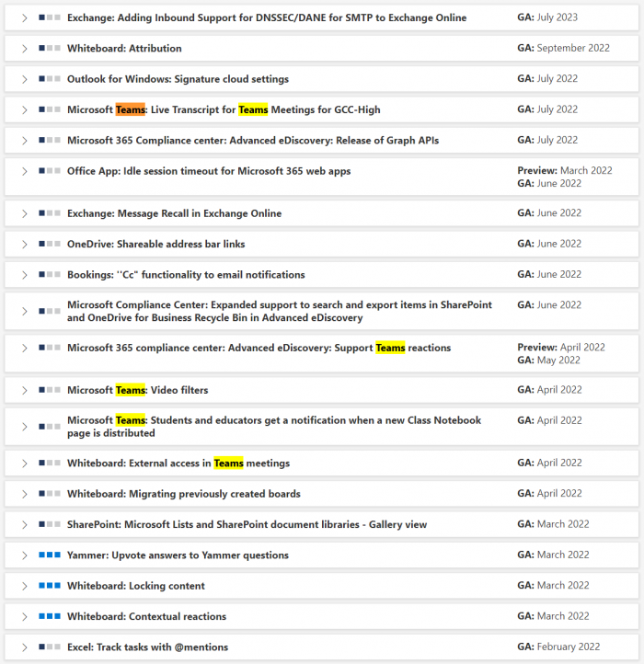
Task: Expand the Live Transcript for Teams Meetings row
Action: (25, 110)
